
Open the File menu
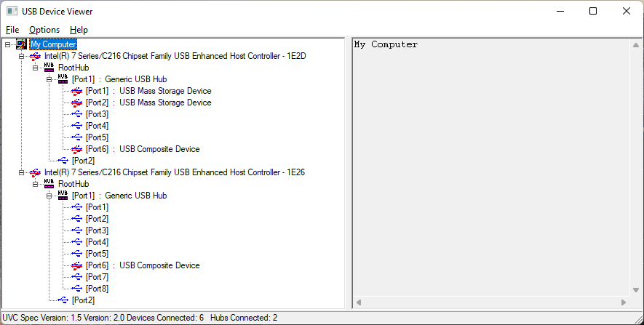(x=12, y=30)
